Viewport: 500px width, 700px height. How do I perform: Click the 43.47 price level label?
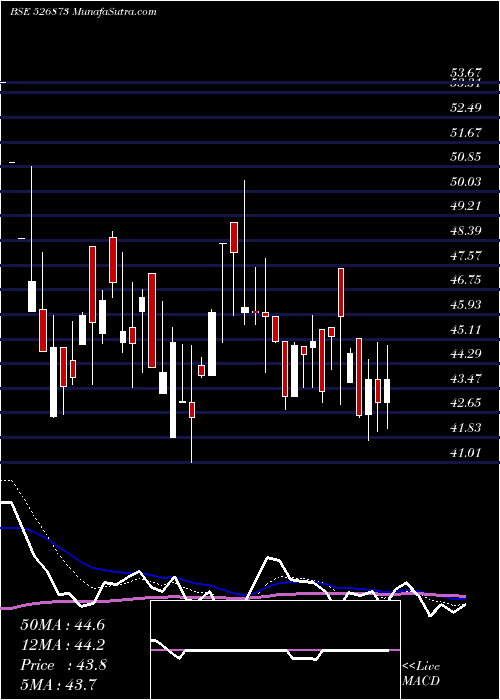(x=466, y=379)
